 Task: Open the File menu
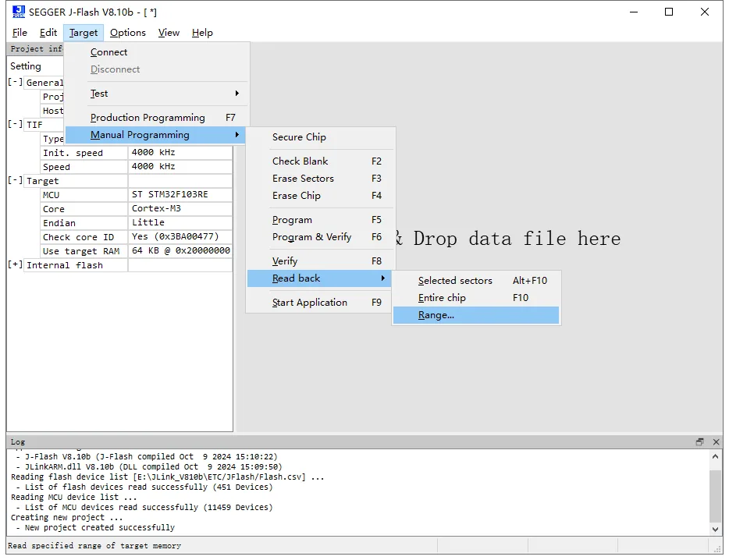tap(20, 33)
